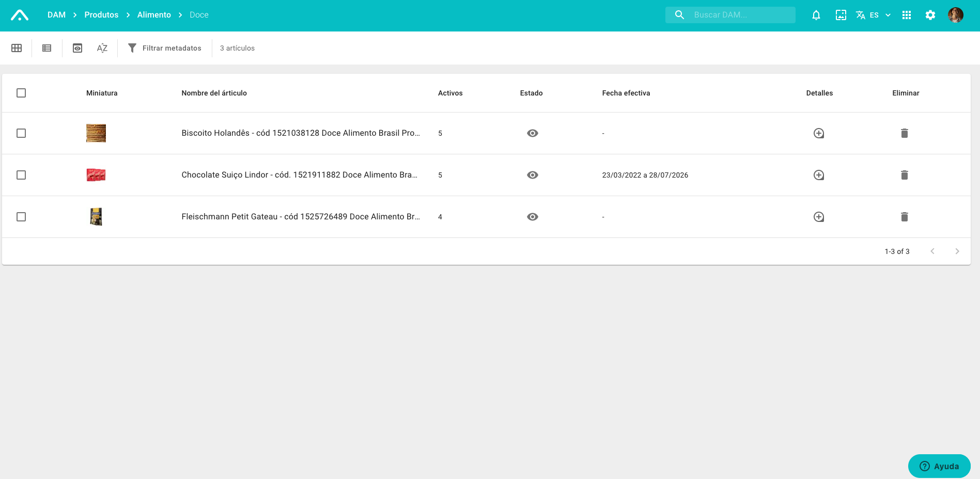Screen dimensions: 980x479
Task: Check the Chocolate Suiço Lindor row
Action: pyautogui.click(x=21, y=175)
